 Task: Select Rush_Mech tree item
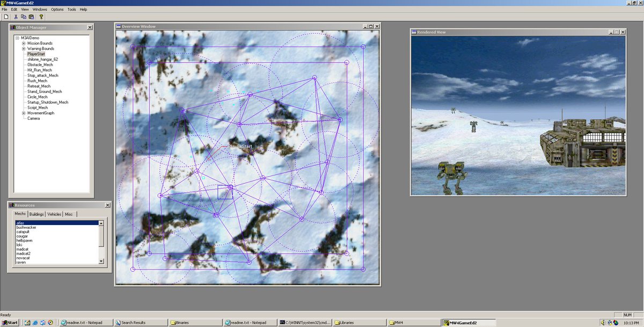click(38, 81)
